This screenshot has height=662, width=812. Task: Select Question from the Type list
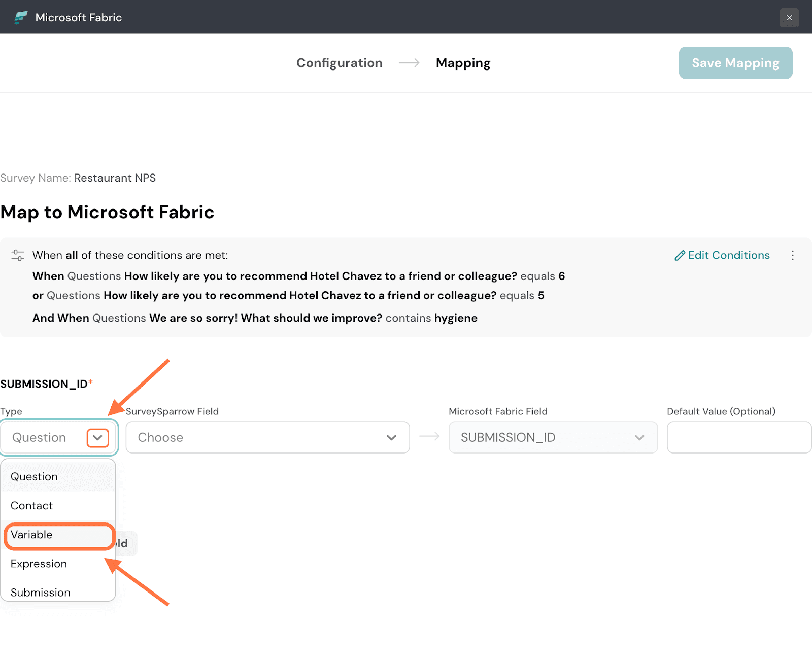pos(35,477)
